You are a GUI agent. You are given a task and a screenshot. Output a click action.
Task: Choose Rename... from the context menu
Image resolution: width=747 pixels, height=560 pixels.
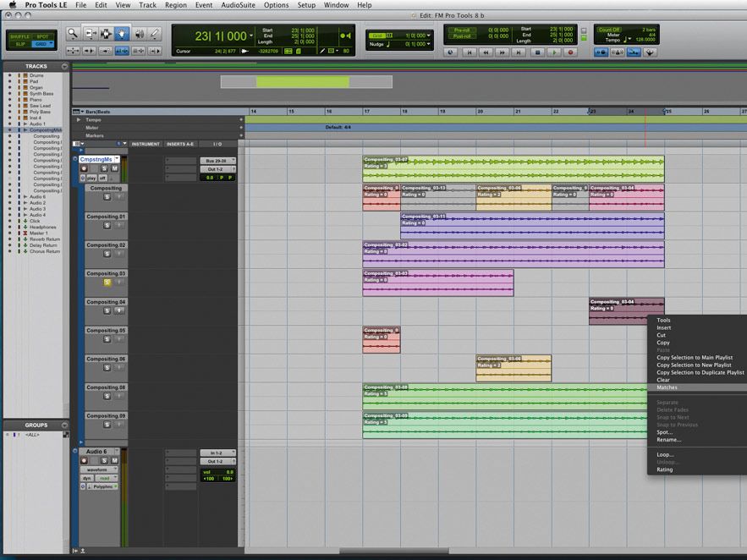click(x=668, y=440)
